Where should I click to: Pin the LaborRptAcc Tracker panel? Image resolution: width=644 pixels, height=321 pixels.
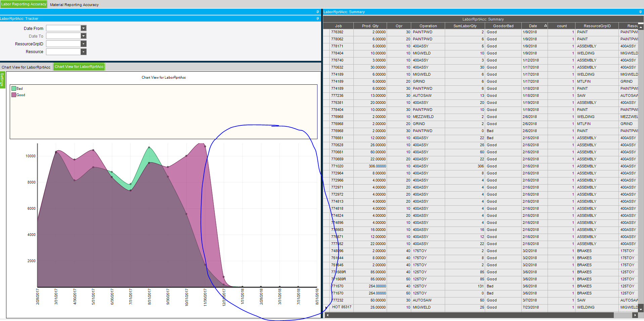click(x=317, y=18)
